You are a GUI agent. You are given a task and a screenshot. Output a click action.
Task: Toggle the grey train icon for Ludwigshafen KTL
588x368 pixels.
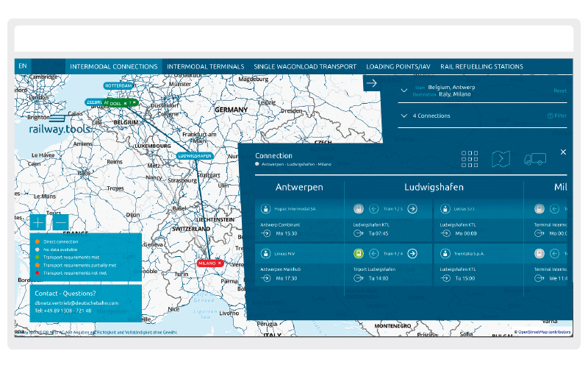tap(359, 209)
